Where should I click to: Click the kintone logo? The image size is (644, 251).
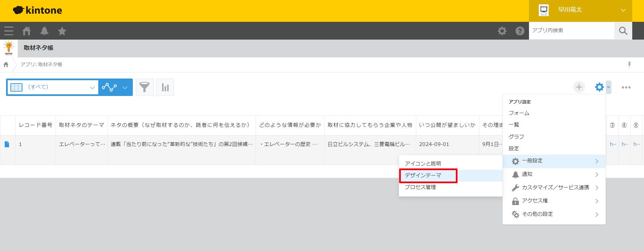point(37,10)
